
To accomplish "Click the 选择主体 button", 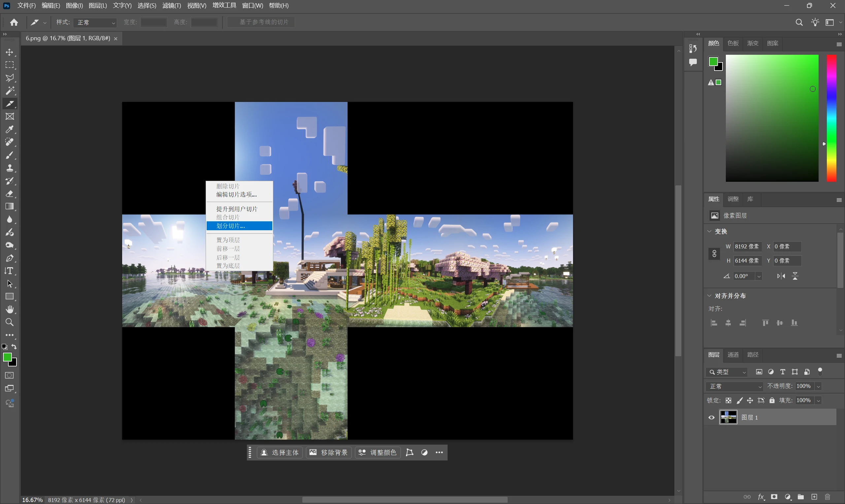I will click(280, 453).
